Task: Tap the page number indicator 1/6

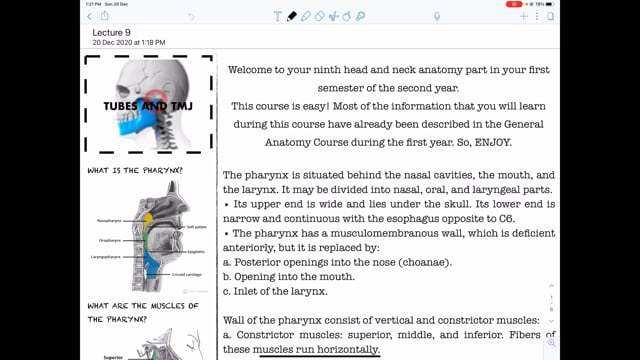Action: (x=551, y=303)
